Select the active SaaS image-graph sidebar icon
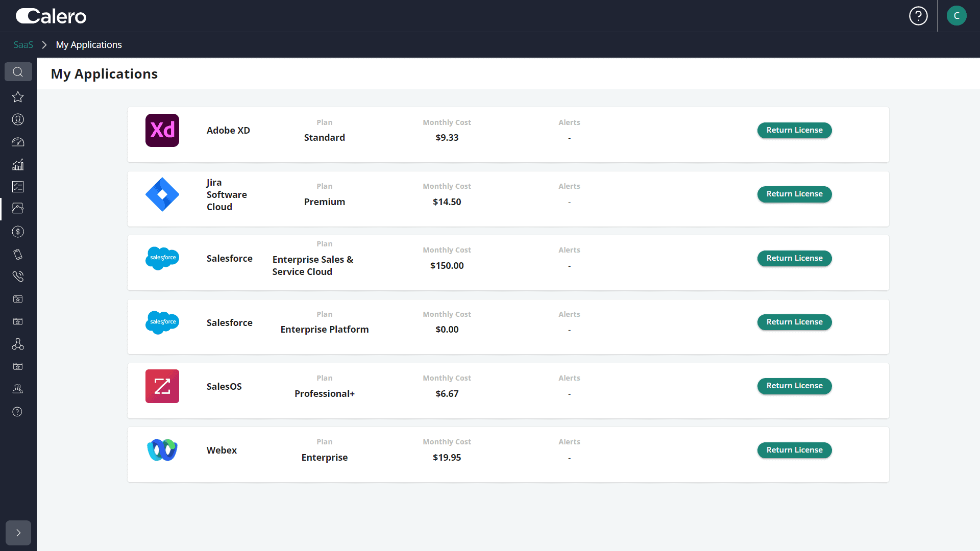Image resolution: width=980 pixels, height=551 pixels. coord(18,208)
